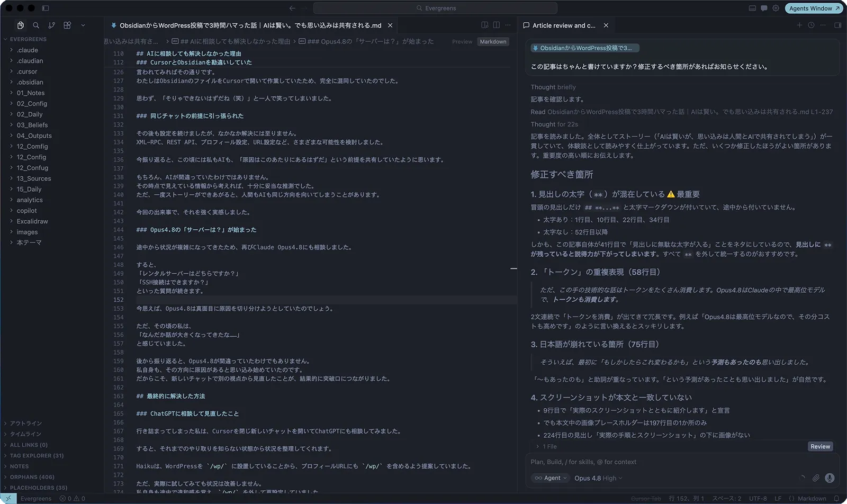The height and width of the screenshot is (504, 847).
Task: Click the Review button
Action: pos(820,446)
